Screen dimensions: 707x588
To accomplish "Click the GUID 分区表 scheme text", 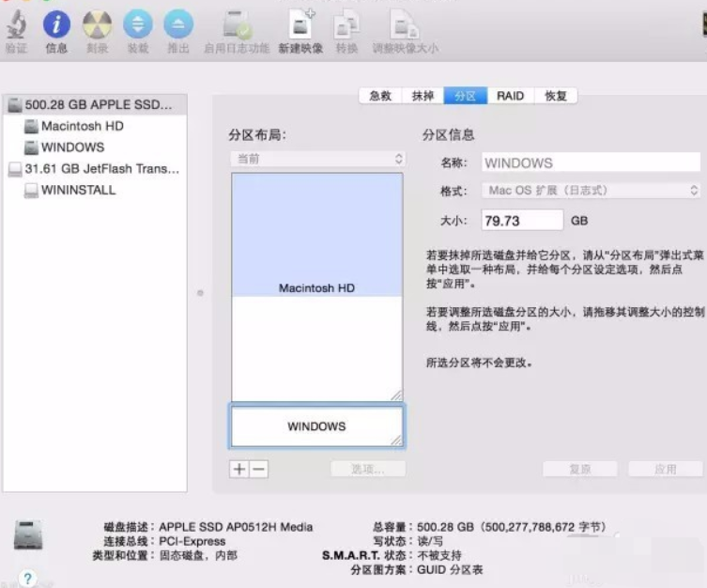I will pos(450,569).
